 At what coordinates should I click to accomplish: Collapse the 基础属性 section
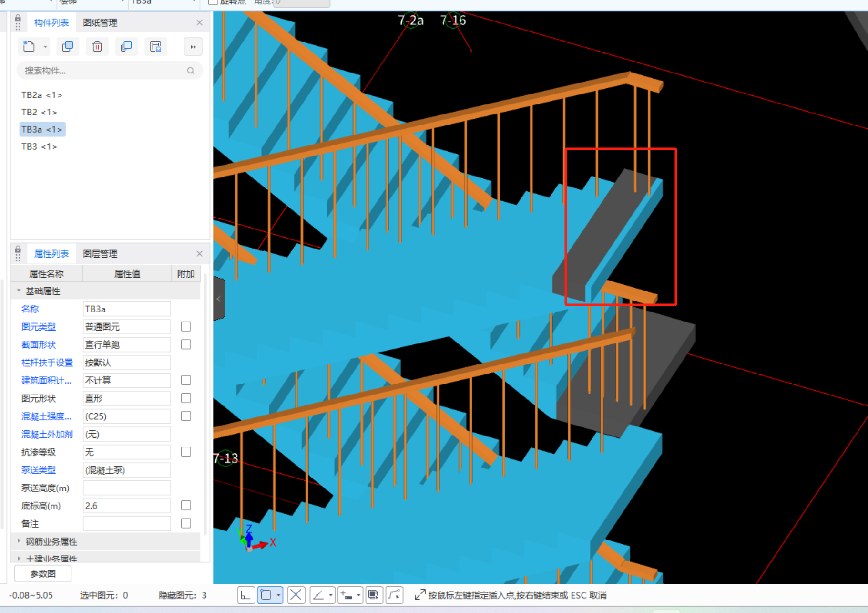point(19,291)
